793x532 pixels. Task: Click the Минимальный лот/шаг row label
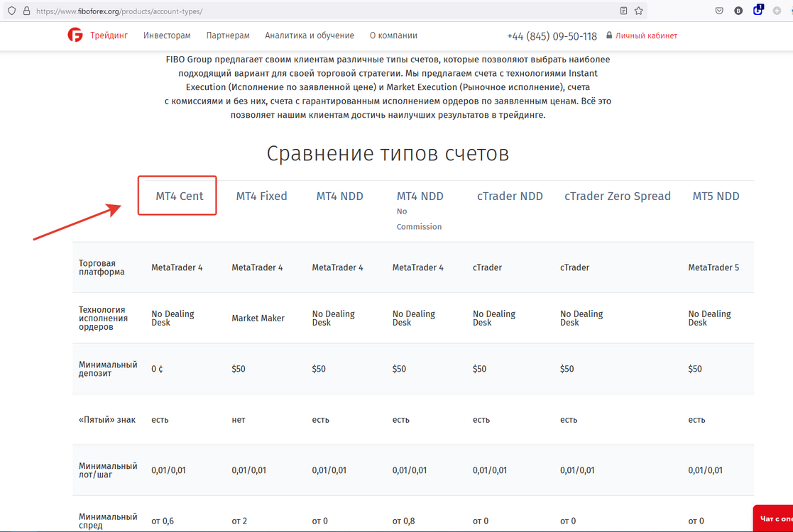108,470
